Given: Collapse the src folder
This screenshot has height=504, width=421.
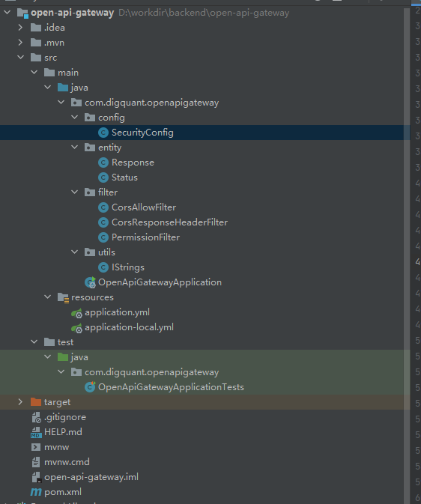Looking at the screenshot, I should click(20, 57).
